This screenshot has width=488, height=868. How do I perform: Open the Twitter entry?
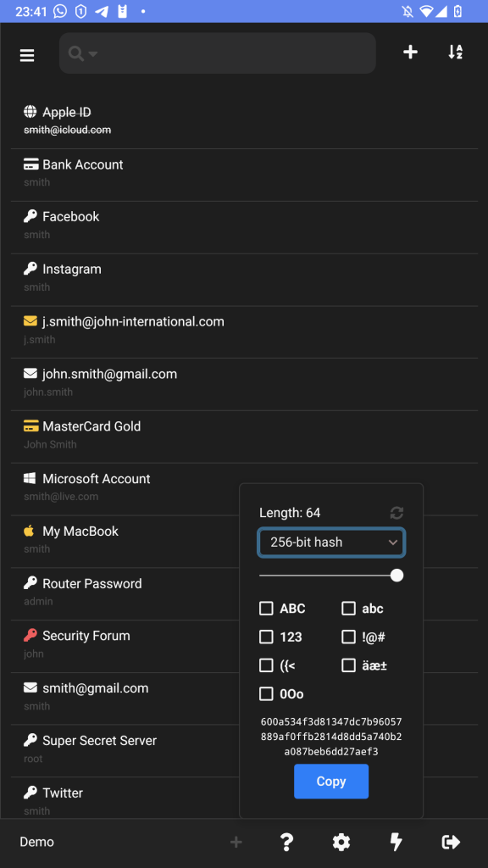pyautogui.click(x=127, y=798)
